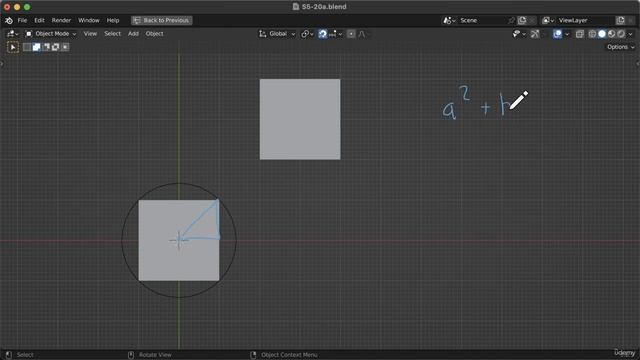Switch to solid viewport shading

coord(602,34)
